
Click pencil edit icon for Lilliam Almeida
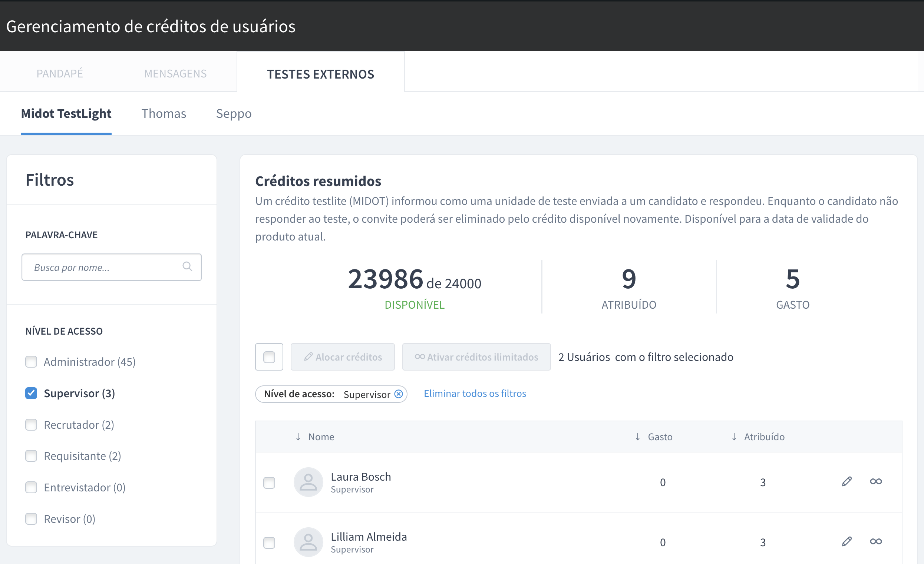coord(847,541)
